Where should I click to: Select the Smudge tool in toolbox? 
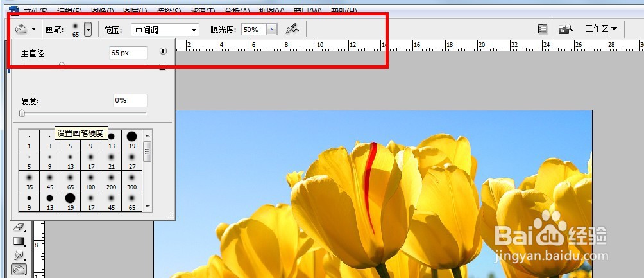tap(20, 255)
